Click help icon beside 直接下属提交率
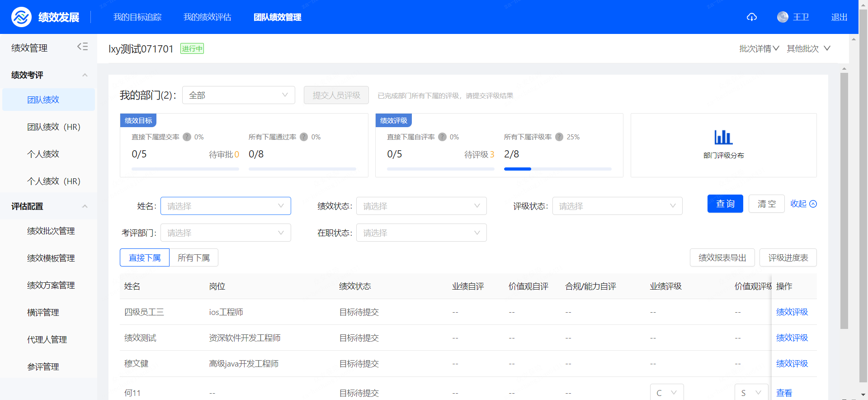Image resolution: width=868 pixels, height=400 pixels. tap(187, 137)
